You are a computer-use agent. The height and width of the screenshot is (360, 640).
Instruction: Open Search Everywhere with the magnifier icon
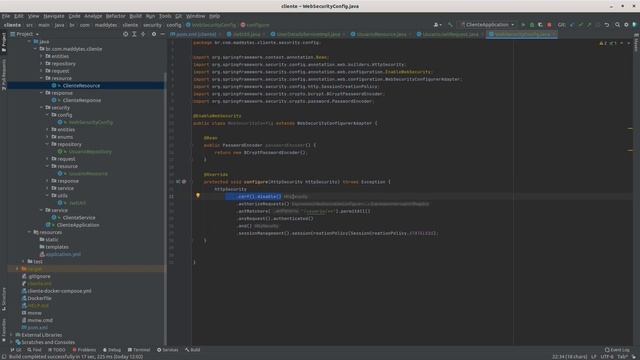618,25
